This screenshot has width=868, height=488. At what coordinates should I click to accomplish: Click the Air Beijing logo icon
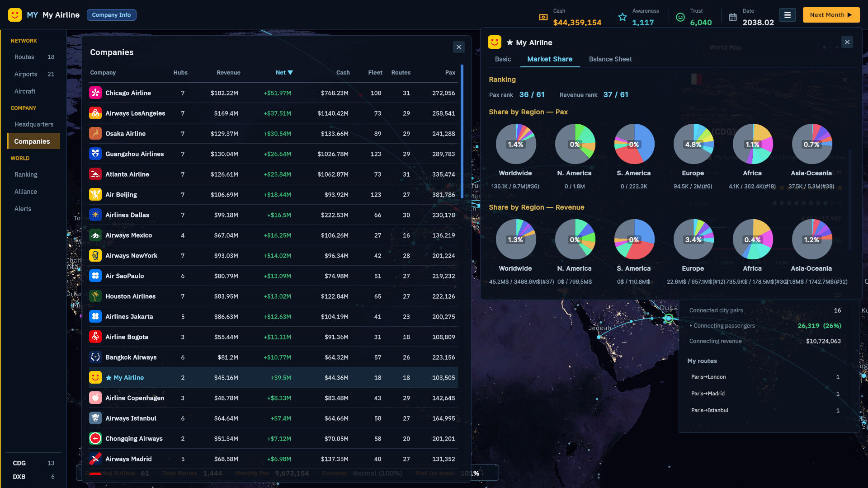pyautogui.click(x=95, y=194)
